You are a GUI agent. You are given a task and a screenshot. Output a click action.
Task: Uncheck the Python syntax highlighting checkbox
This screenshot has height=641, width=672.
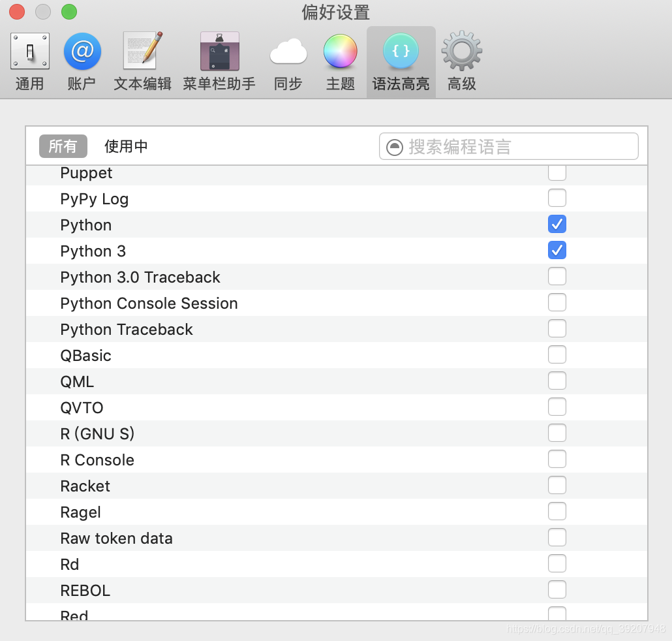(557, 224)
